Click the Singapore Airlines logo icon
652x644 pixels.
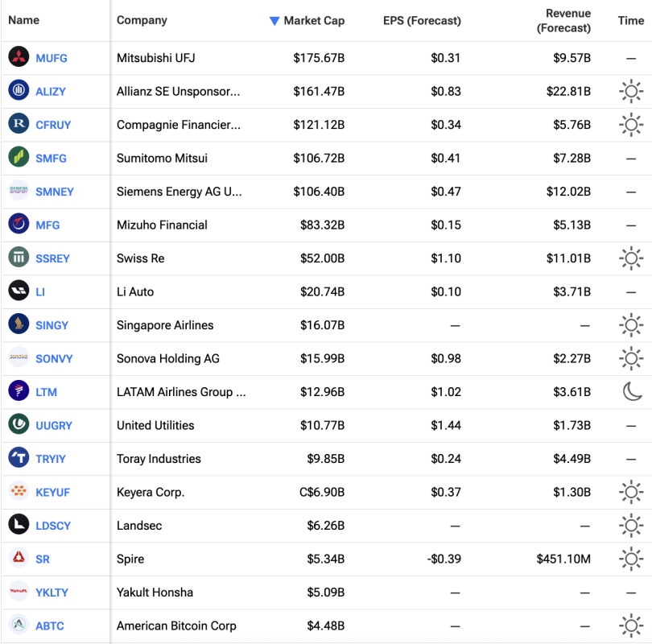tap(19, 324)
